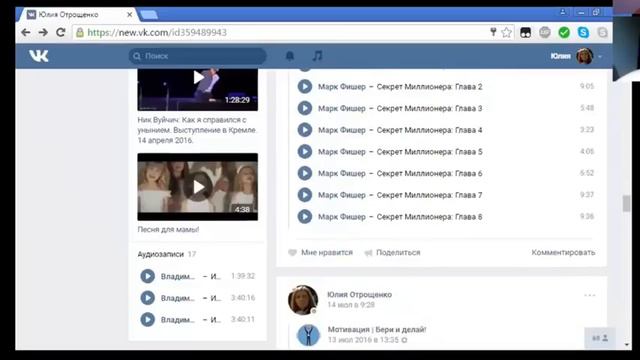640x360 pixels.
Task: Play the audio track lasting 1:39:32
Action: click(147, 276)
